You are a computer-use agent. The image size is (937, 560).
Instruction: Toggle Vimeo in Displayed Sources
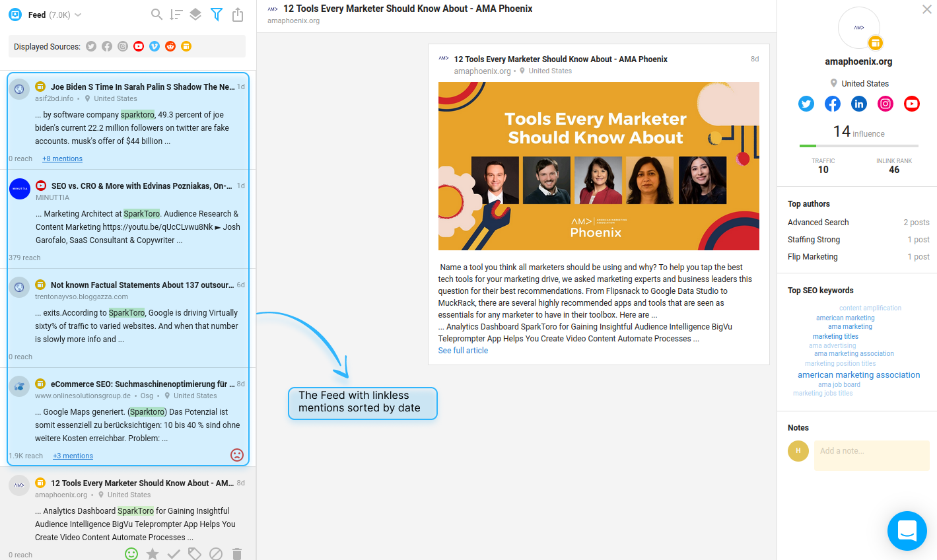pyautogui.click(x=155, y=46)
